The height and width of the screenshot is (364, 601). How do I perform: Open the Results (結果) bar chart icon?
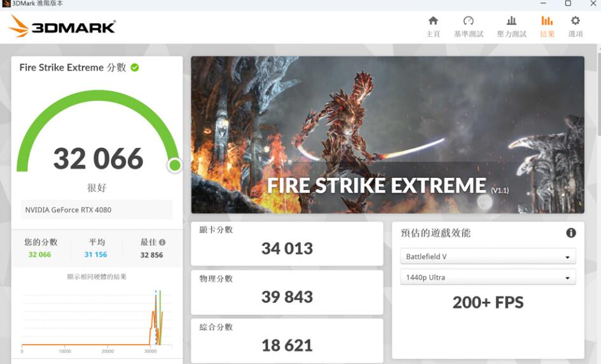pyautogui.click(x=547, y=21)
